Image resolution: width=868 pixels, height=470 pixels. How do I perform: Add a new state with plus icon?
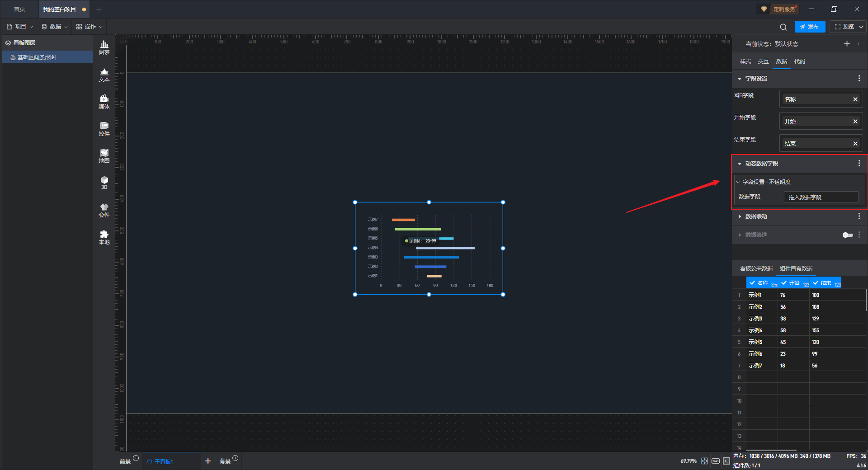(847, 44)
